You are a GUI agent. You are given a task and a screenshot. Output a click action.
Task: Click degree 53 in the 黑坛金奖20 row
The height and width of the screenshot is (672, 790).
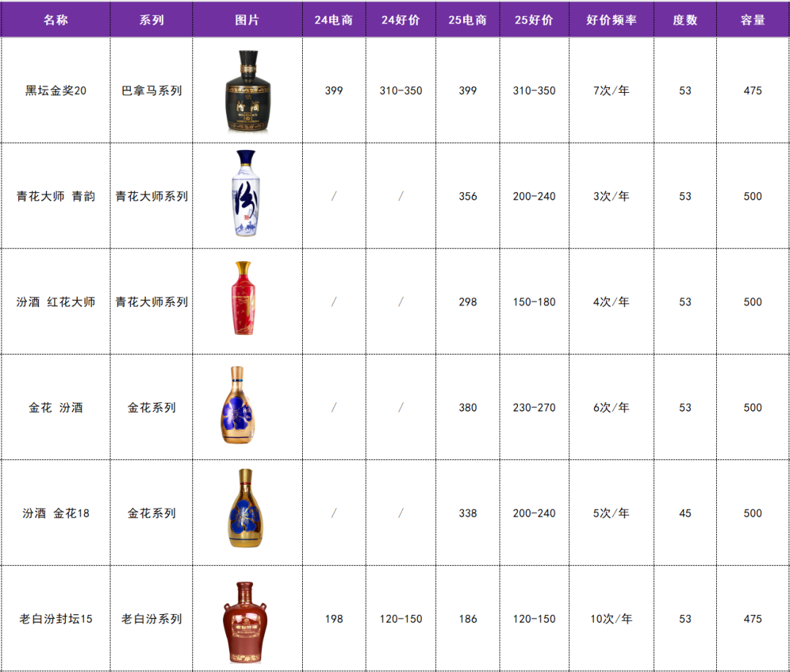[x=685, y=91]
